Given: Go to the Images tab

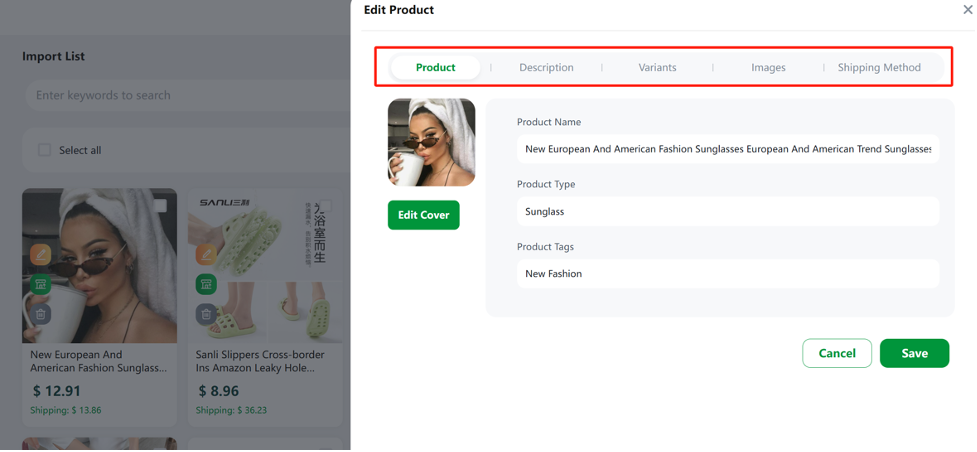Looking at the screenshot, I should click(x=768, y=67).
